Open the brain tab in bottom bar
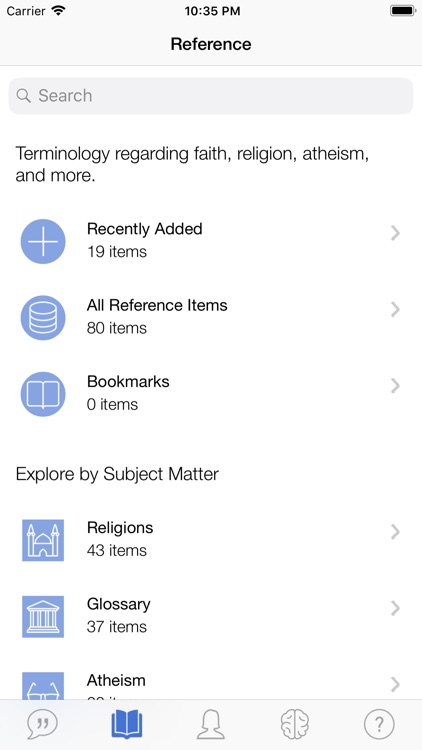422x750 pixels. tap(295, 724)
